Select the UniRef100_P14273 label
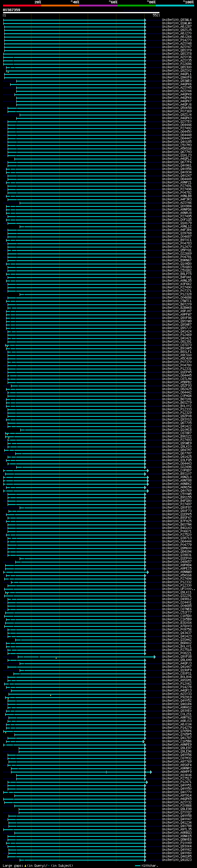The image size is (197, 868). [x=177, y=40]
